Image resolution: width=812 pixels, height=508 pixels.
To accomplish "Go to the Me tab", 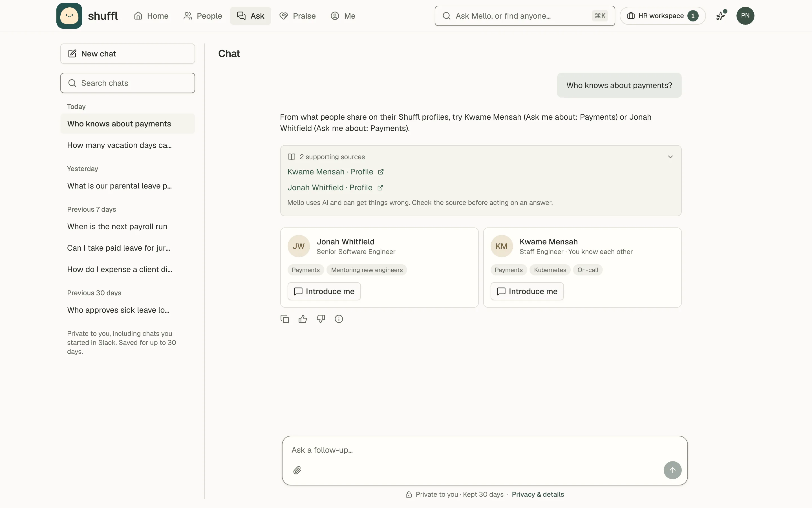I will tap(343, 16).
